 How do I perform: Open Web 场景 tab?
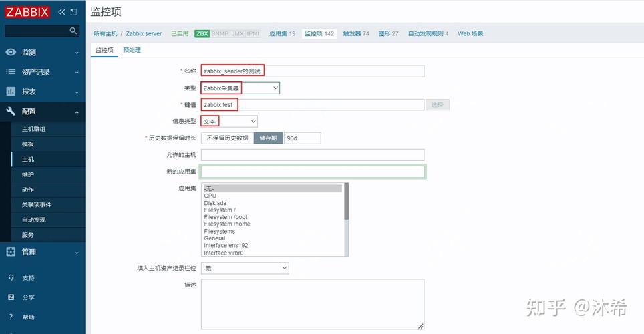coord(470,33)
